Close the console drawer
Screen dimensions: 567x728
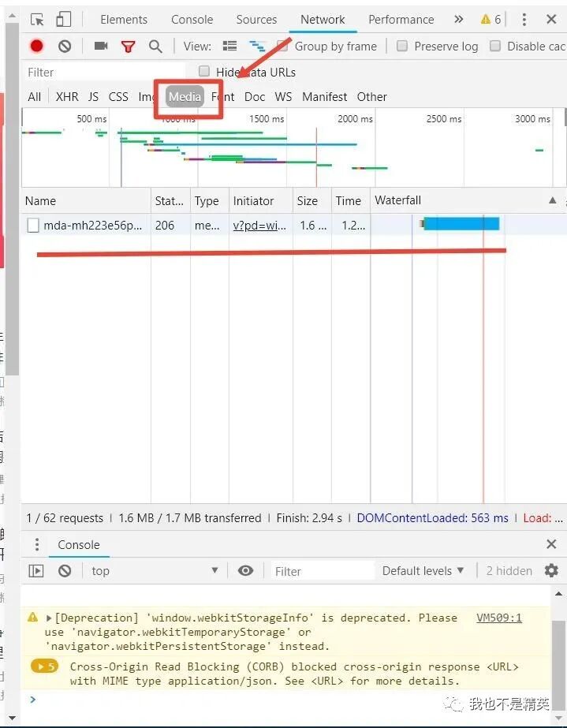click(x=551, y=544)
